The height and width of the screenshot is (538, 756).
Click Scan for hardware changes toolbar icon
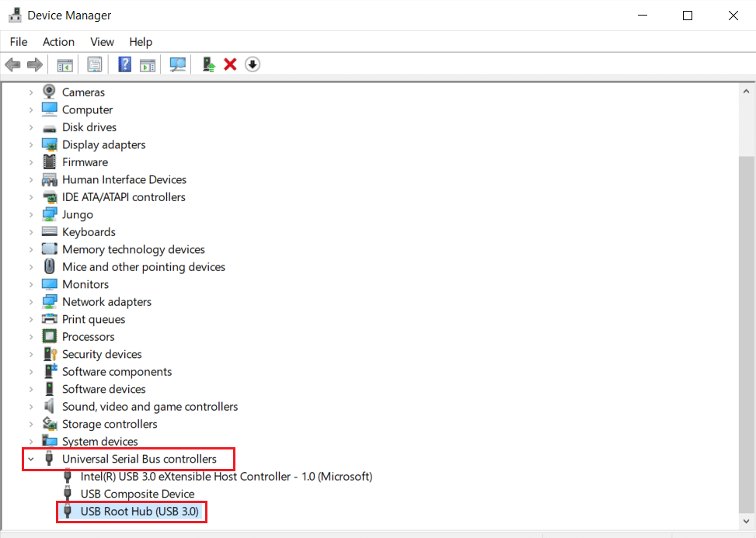pyautogui.click(x=178, y=64)
